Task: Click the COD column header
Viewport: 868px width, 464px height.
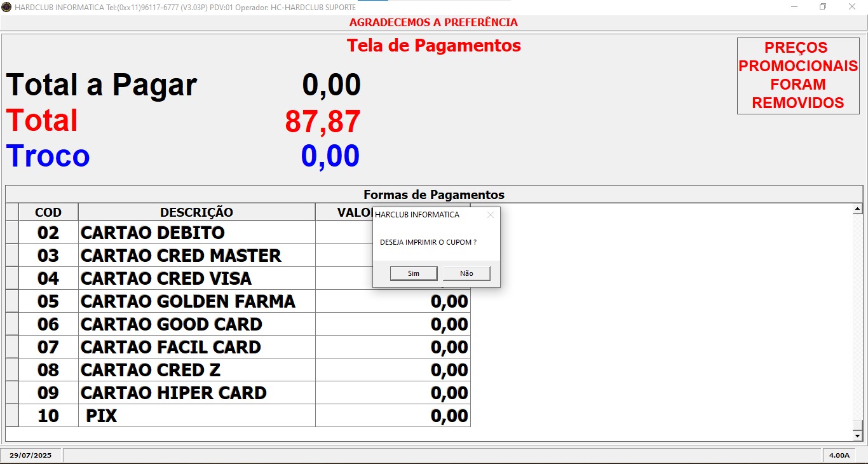Action: point(48,212)
